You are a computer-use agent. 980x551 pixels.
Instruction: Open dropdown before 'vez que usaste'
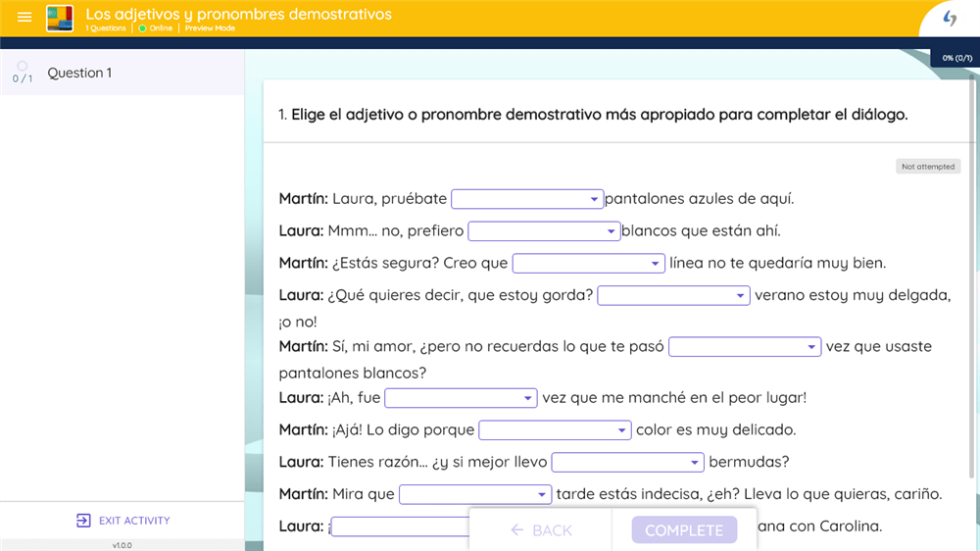point(745,346)
